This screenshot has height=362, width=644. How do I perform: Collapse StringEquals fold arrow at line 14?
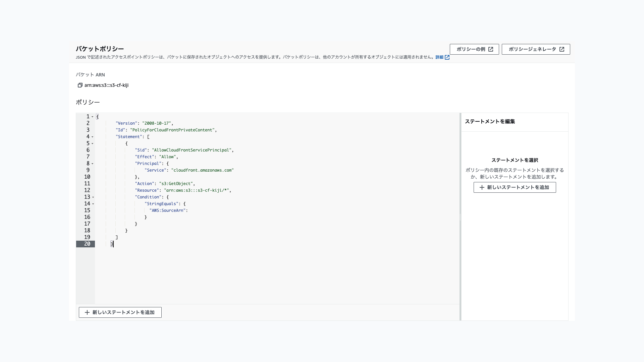tap(93, 204)
